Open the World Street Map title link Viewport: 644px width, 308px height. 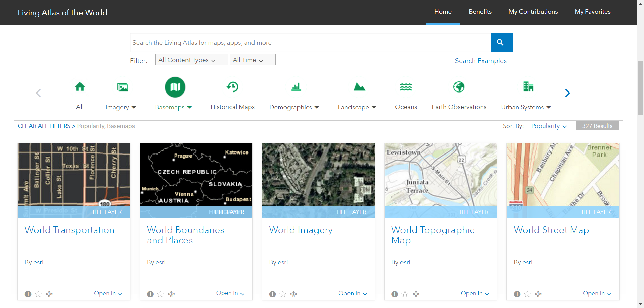tap(551, 230)
